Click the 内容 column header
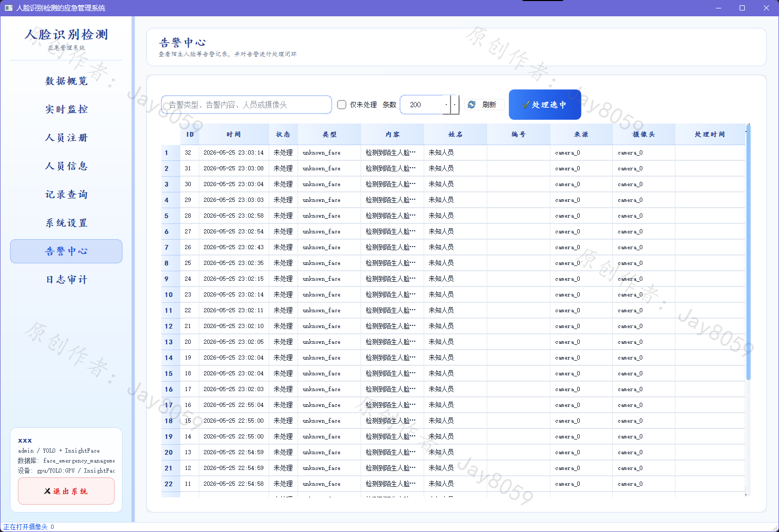This screenshot has width=779, height=532. coord(393,135)
